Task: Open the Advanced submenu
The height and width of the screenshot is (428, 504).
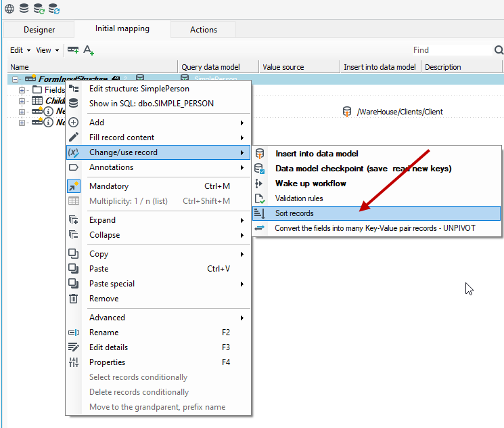Action: pyautogui.click(x=158, y=318)
